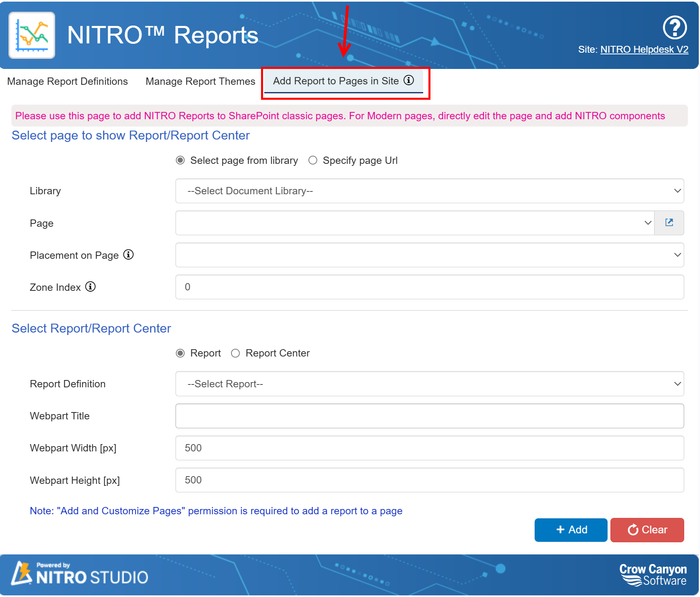This screenshot has width=700, height=597.
Task: Expand the Page dropdown
Action: click(x=415, y=223)
